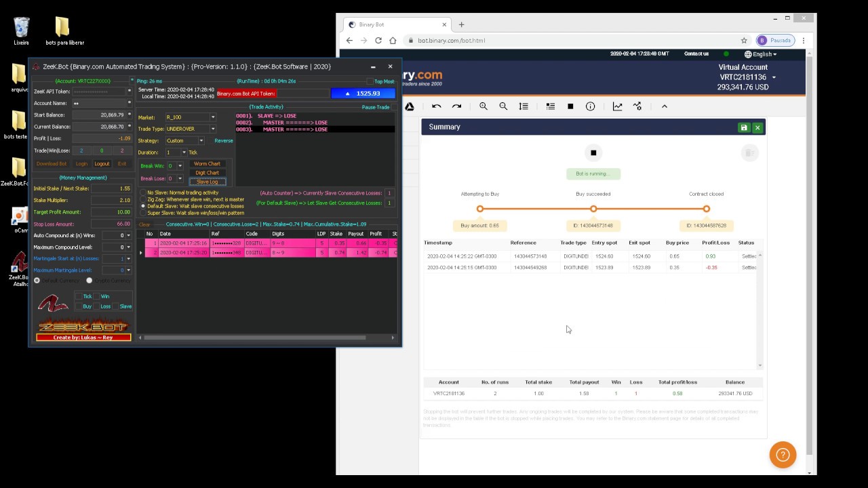Switch to the Binary Bot browser tab
868x488 pixels.
click(x=395, y=24)
